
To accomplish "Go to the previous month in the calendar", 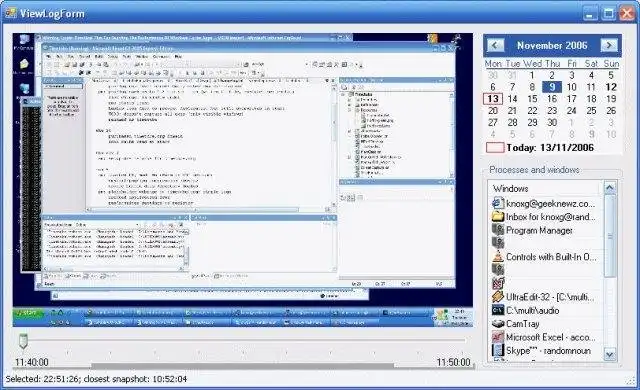I will pos(496,45).
